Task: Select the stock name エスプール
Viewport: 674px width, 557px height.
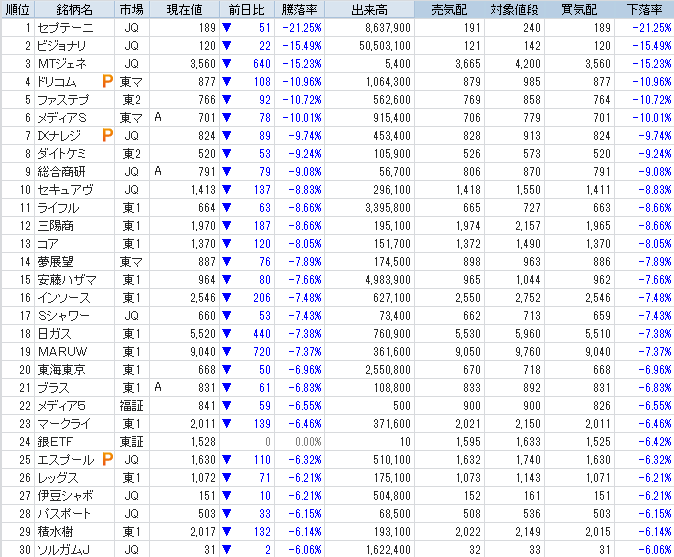Action: click(x=66, y=460)
